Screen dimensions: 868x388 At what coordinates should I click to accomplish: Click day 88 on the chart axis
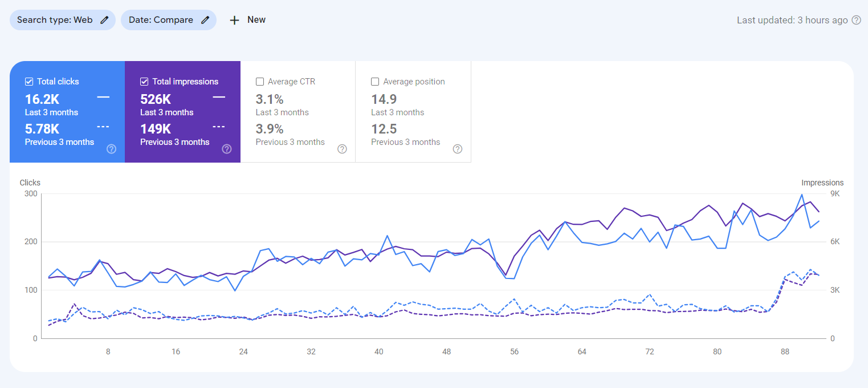pyautogui.click(x=785, y=351)
